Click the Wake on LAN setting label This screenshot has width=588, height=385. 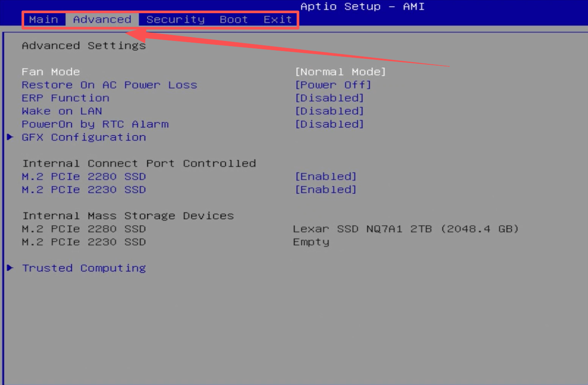coord(62,111)
